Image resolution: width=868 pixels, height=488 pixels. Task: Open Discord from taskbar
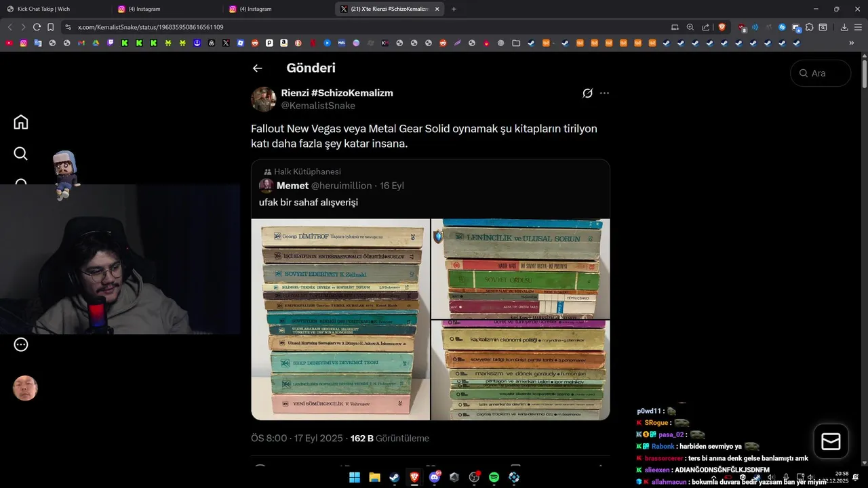point(435,477)
